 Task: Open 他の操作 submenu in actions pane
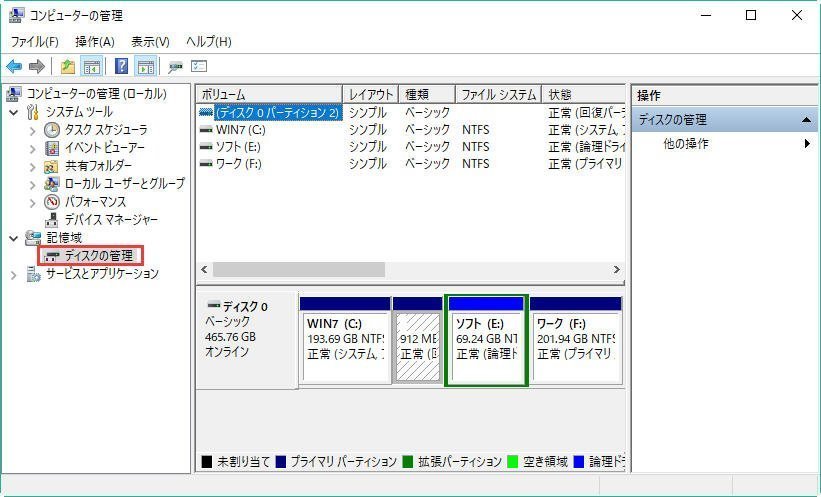725,143
